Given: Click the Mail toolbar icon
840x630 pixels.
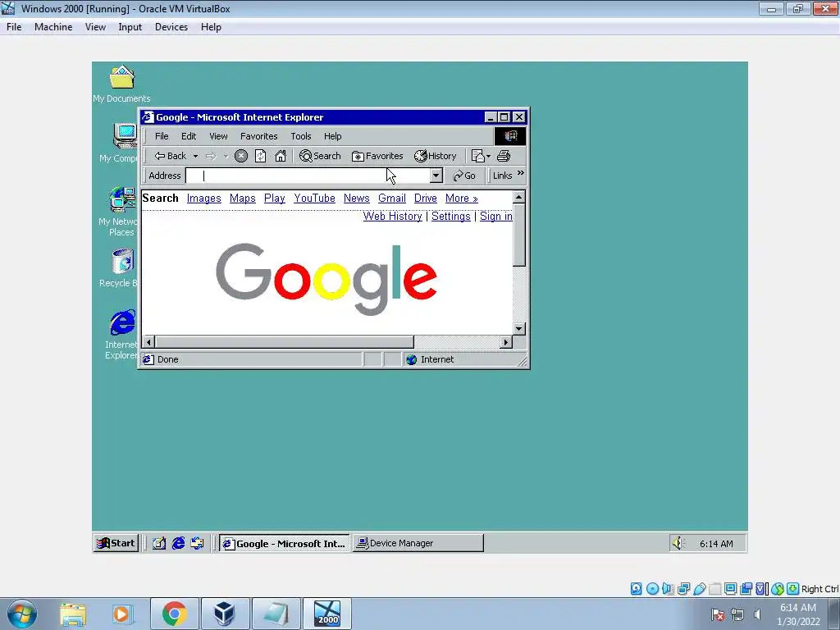Looking at the screenshot, I should 478,156.
